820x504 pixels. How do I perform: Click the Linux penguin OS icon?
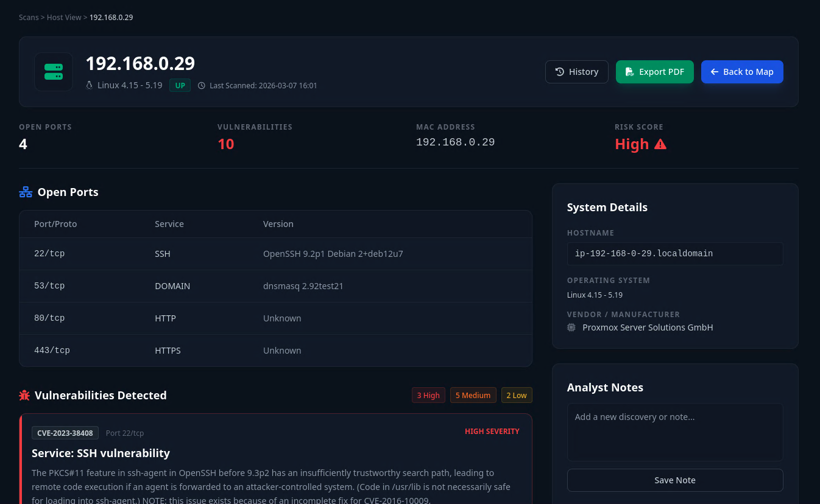point(90,86)
